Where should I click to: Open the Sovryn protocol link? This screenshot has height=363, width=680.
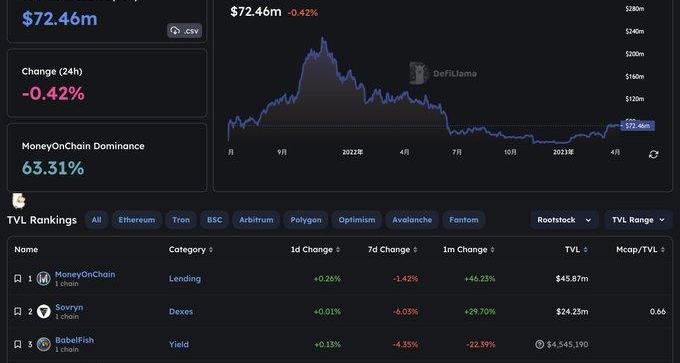(x=69, y=307)
